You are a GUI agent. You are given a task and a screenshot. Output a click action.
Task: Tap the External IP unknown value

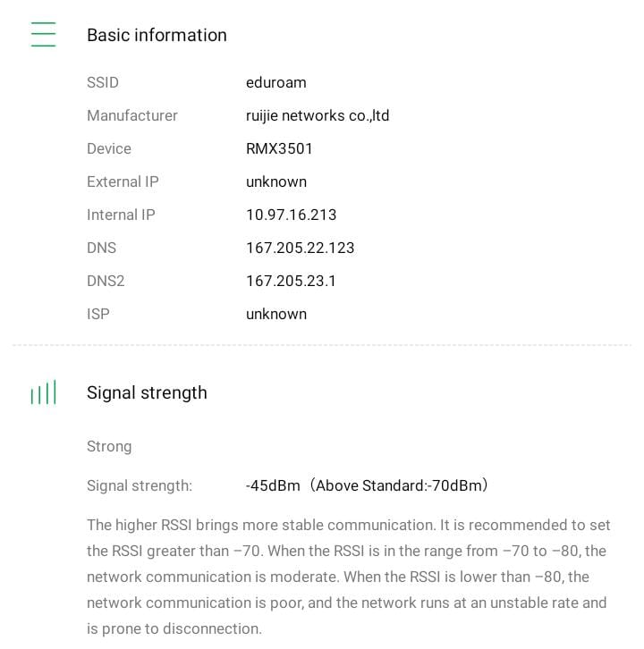pyautogui.click(x=275, y=181)
